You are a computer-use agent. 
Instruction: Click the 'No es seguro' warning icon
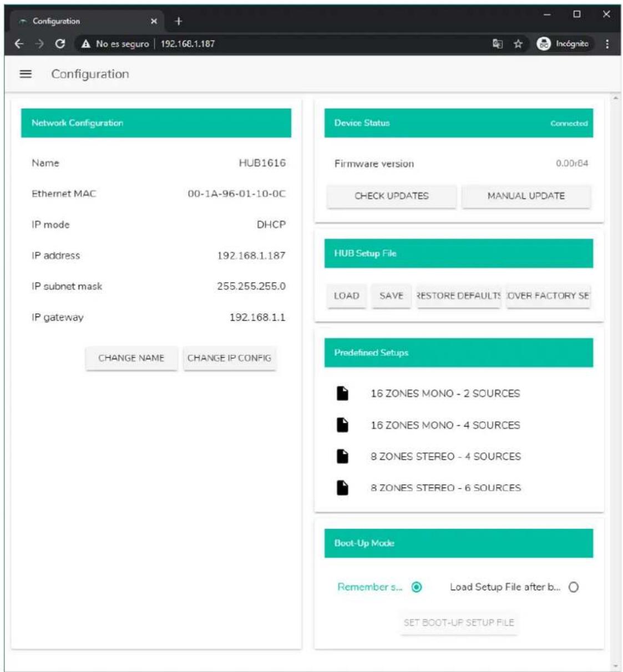pos(86,44)
